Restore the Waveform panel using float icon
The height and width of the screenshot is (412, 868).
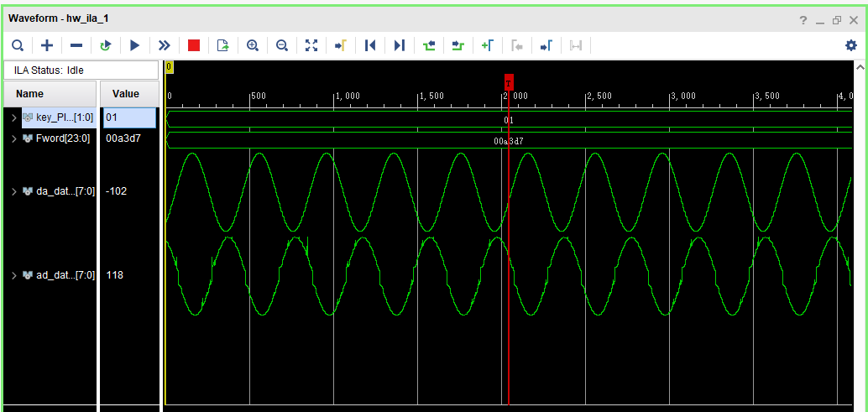coord(837,20)
